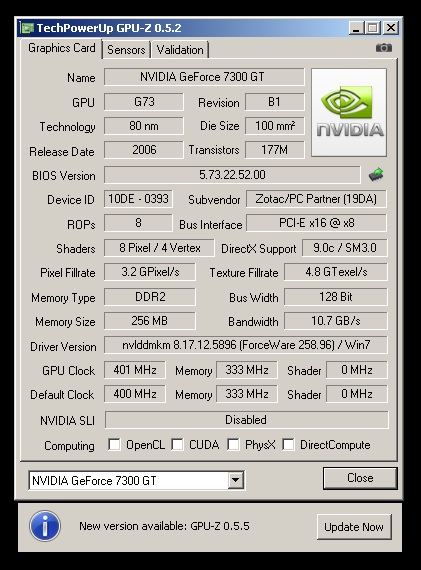The image size is (421, 570).
Task: Click the BIOS save chip icon
Action: [376, 175]
